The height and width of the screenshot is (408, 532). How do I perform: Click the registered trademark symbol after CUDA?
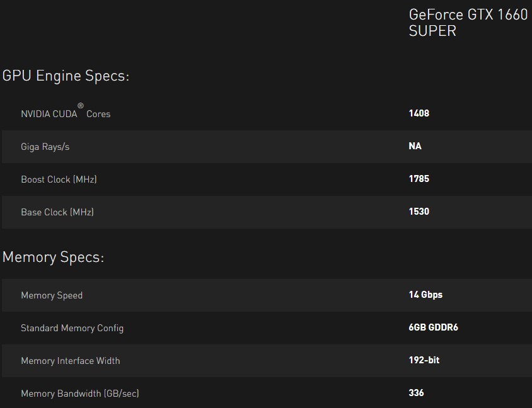(x=81, y=105)
